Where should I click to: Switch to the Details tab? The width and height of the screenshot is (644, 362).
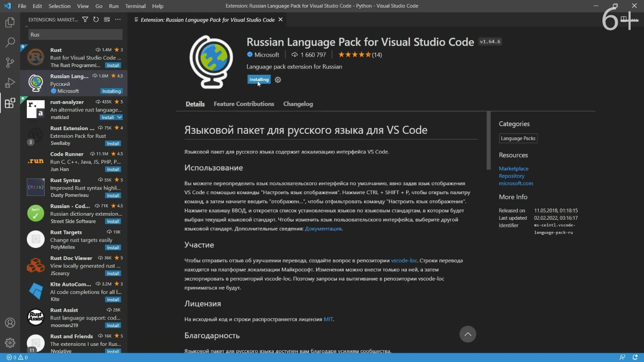[195, 104]
